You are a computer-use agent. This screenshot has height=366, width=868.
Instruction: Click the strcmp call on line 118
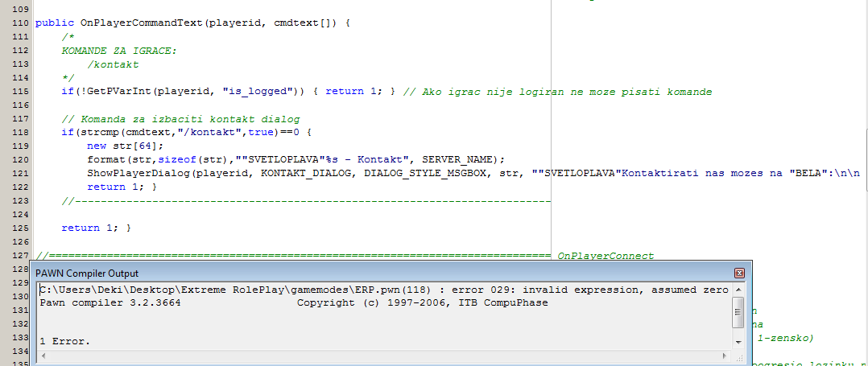(x=93, y=132)
